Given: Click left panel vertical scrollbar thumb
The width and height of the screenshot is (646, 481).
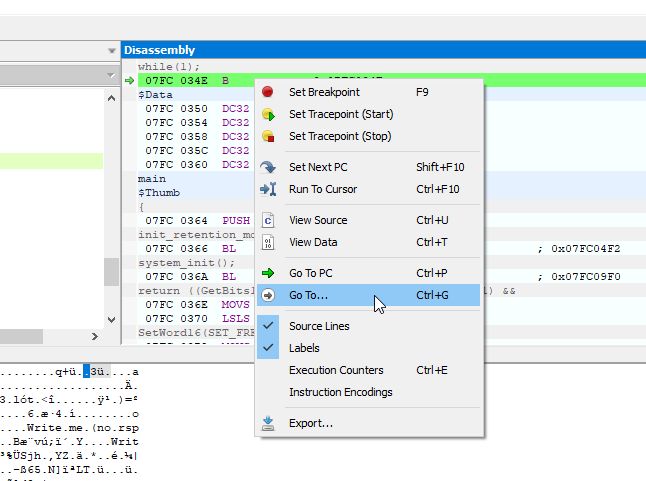Looking at the screenshot, I should coord(111,272).
